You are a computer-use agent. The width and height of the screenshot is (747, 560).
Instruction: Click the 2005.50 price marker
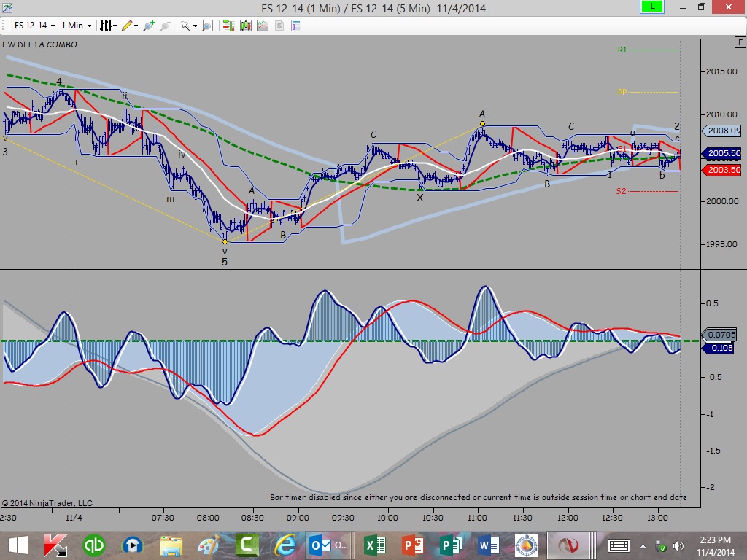[722, 153]
